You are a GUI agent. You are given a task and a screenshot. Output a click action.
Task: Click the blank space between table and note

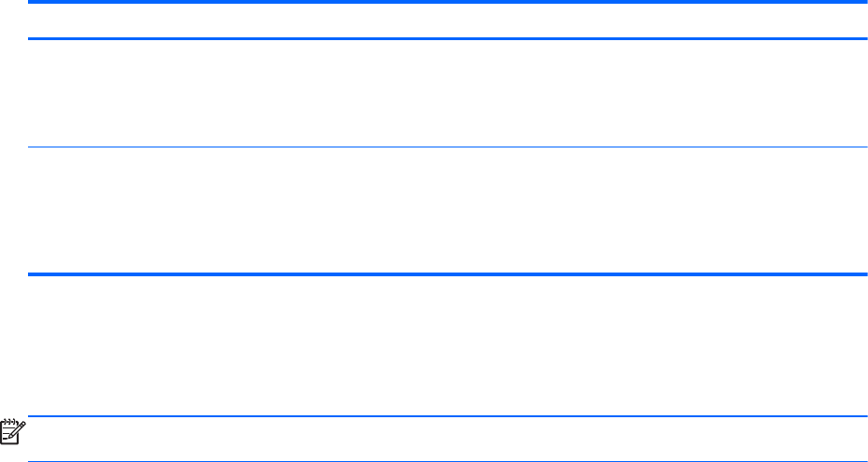tap(447, 345)
